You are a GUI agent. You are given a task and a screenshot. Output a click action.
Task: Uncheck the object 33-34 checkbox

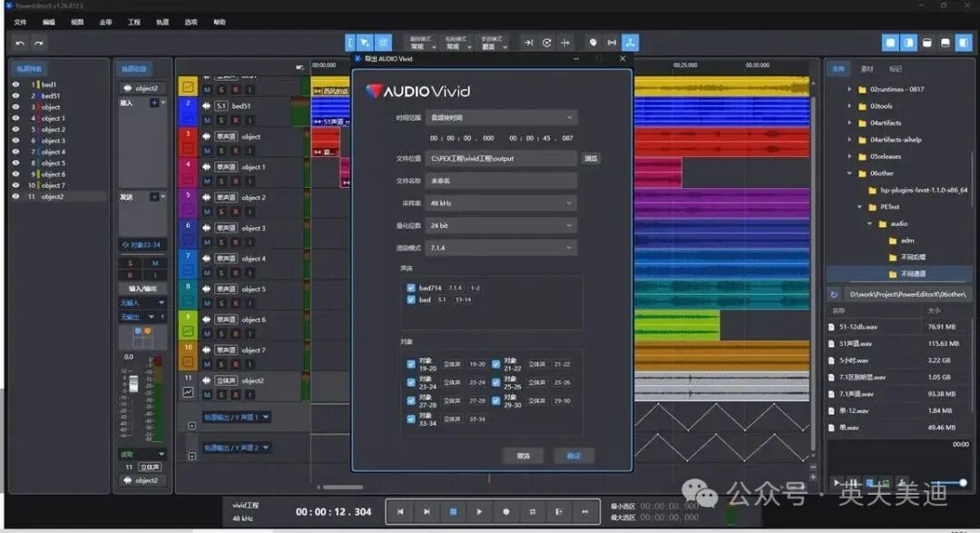(x=411, y=419)
